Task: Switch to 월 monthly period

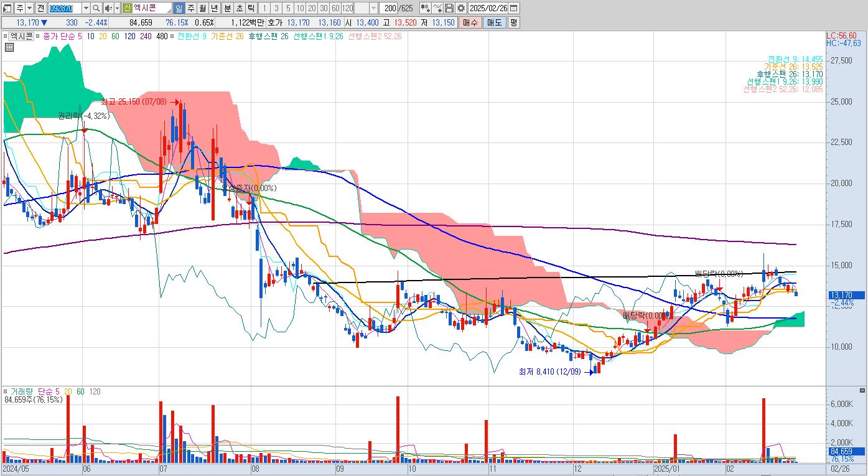Action: point(203,8)
